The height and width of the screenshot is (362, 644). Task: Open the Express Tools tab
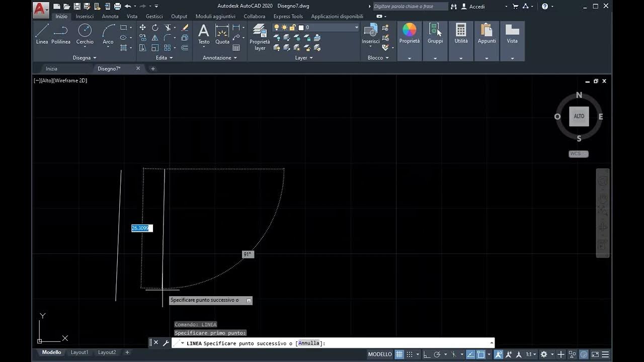288,16
